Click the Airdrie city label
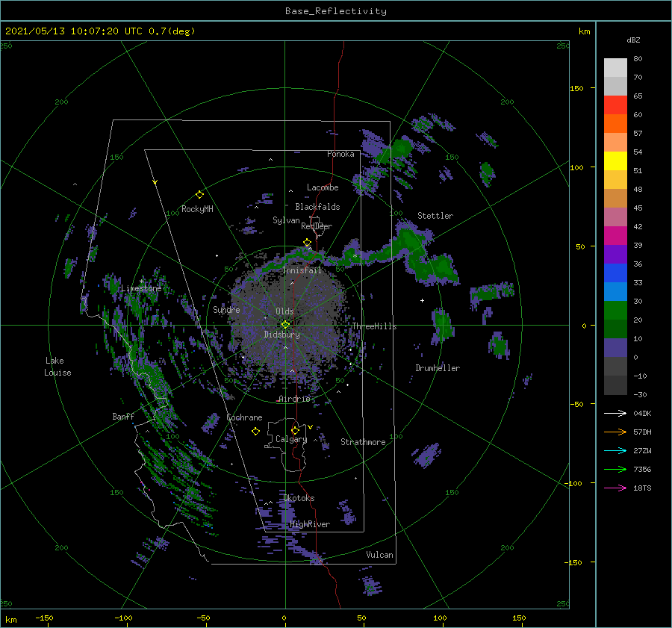Viewport: 672px width, 628px height. 294,399
